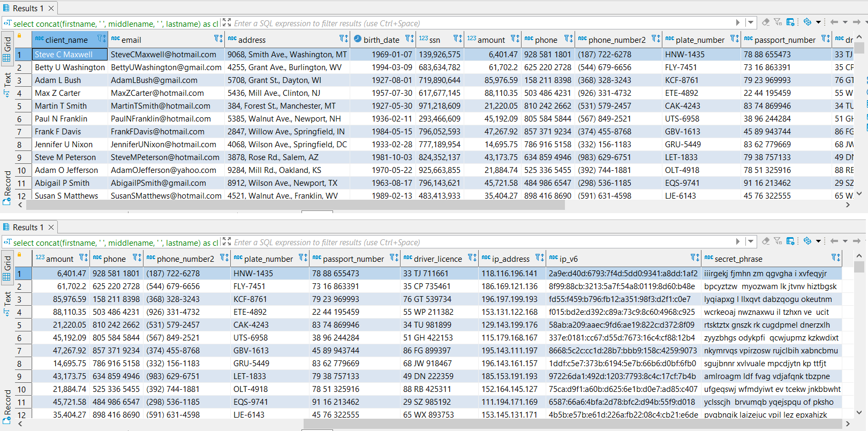Click the maximize-panel arrows icon in the top filter bar
Image resolution: width=868 pixels, height=431 pixels.
[x=227, y=22]
